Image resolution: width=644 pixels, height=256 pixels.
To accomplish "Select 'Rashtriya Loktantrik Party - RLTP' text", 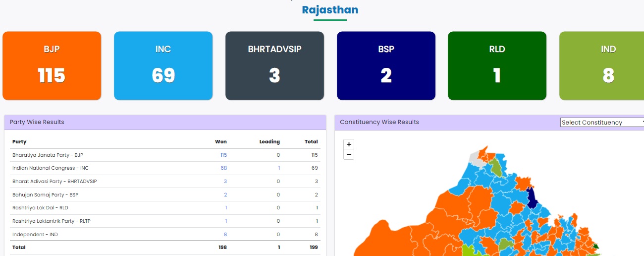I will (x=52, y=221).
